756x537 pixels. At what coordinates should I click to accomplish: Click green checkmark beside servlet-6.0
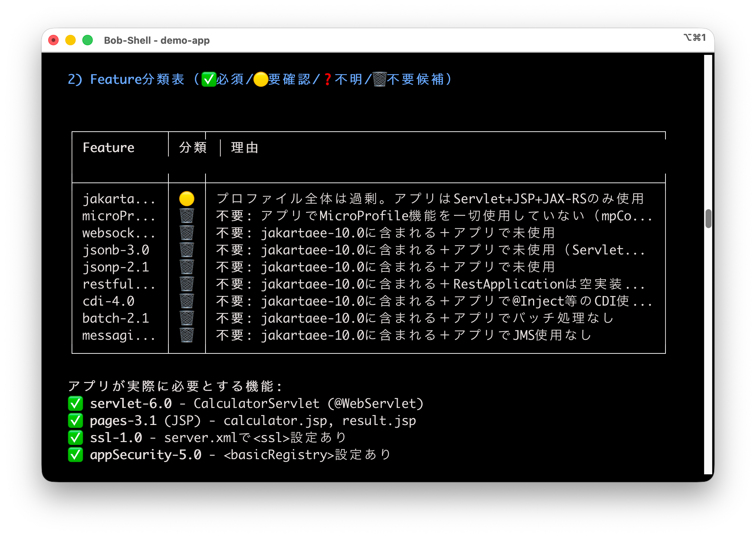(75, 403)
